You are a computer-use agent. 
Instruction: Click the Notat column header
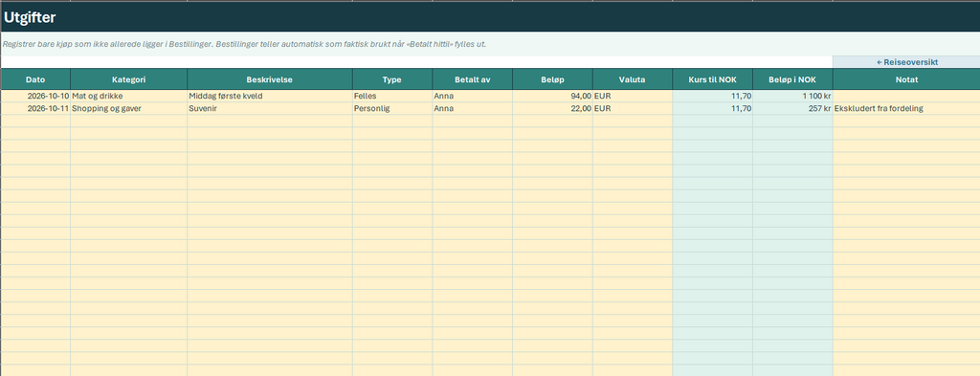(906, 79)
